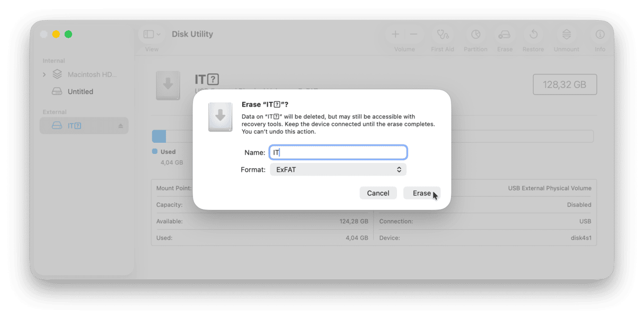644x319 pixels.
Task: Expand Macintosh HD in the sidebar
Action: point(45,74)
